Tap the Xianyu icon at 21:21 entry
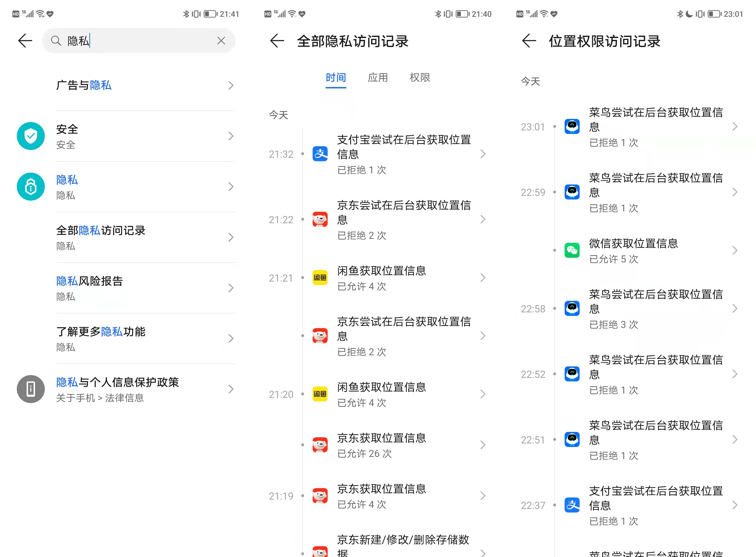 320,278
